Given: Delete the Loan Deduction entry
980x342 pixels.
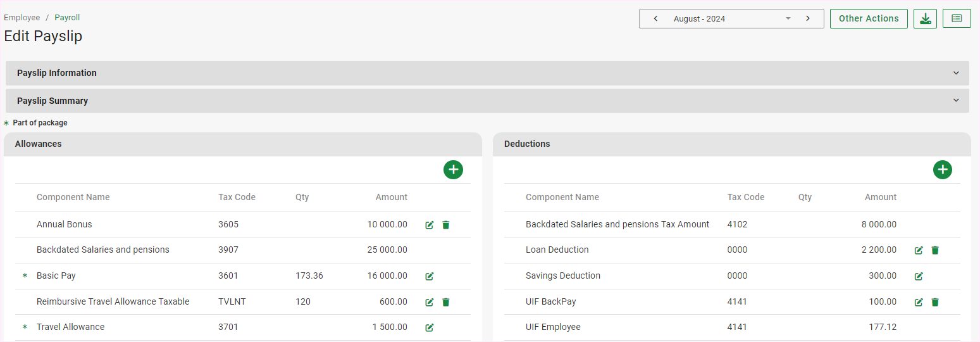Looking at the screenshot, I should [935, 250].
